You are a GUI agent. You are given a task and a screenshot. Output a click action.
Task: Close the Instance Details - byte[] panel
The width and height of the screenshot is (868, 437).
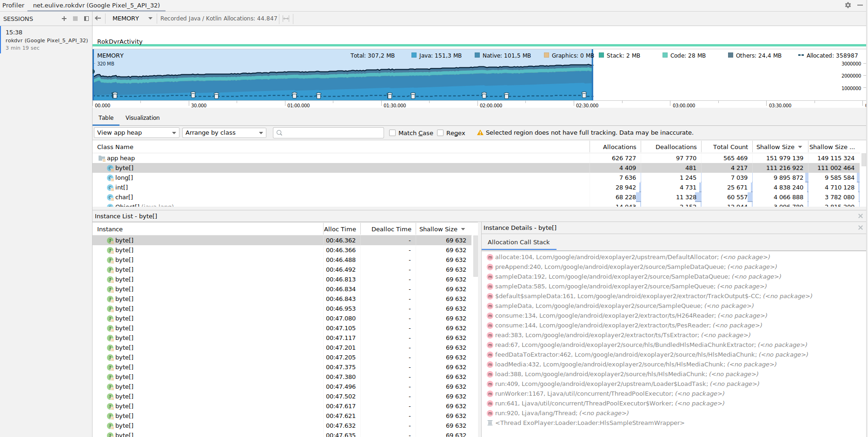pyautogui.click(x=861, y=228)
